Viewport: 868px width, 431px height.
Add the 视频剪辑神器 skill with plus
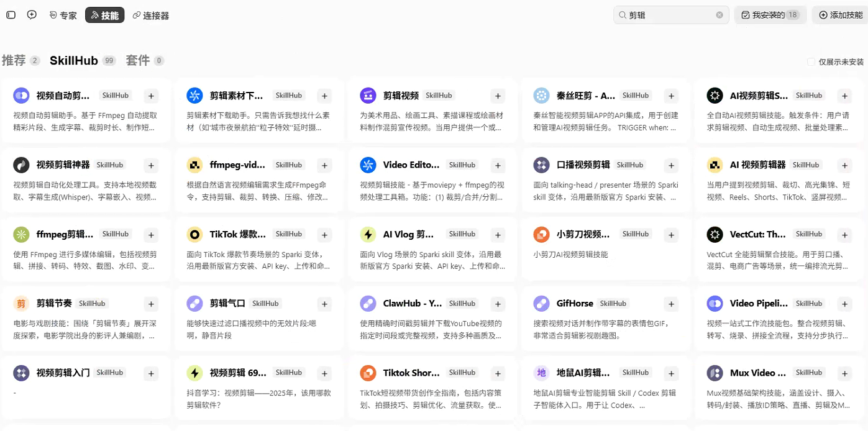(x=151, y=165)
